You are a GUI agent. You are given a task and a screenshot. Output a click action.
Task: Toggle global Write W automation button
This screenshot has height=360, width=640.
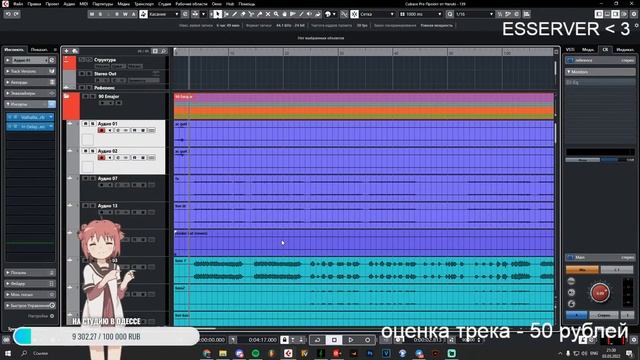[x=125, y=14]
